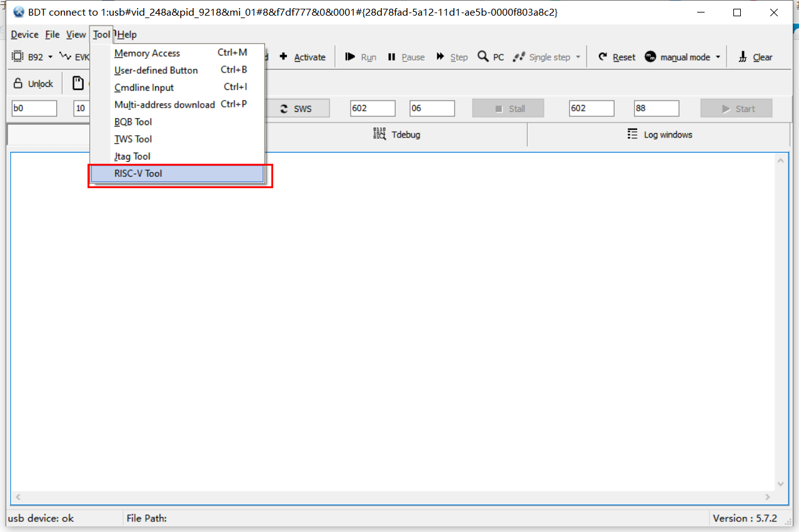The width and height of the screenshot is (799, 532).
Task: Expand the manual mode dropdown
Action: coord(718,57)
